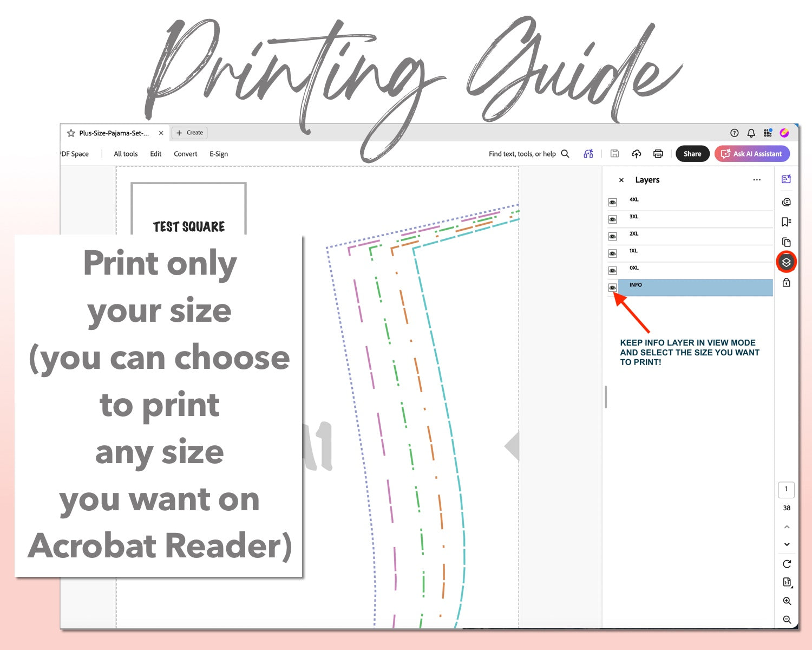812x650 pixels.
Task: Open the comments panel icon
Action: [787, 202]
